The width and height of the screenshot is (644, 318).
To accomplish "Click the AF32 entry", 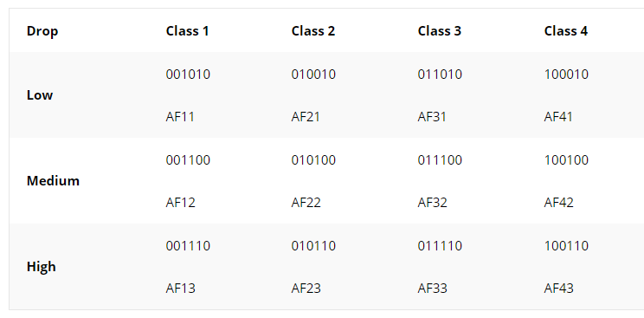I will click(x=432, y=203).
